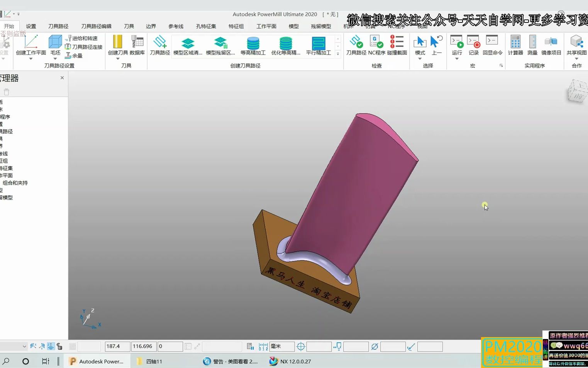Image resolution: width=588 pixels, height=368 pixels.
Task: Click the 毫米 units field
Action: [282, 346]
